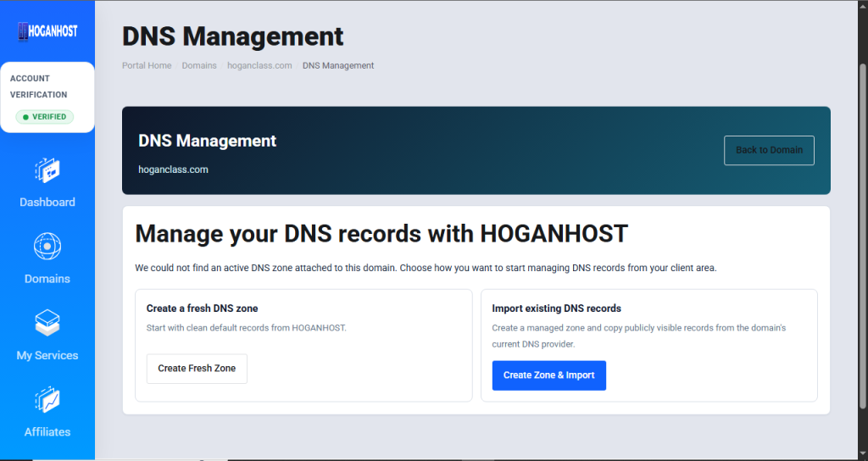This screenshot has width=868, height=461.
Task: Click the Affiliates sidebar label
Action: point(47,432)
